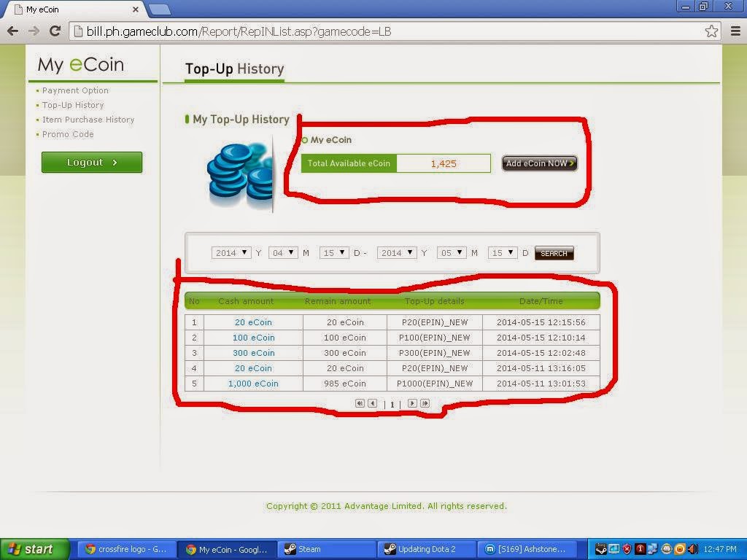747x560 pixels.
Task: Click the volume speaker tray icon
Action: 693,549
